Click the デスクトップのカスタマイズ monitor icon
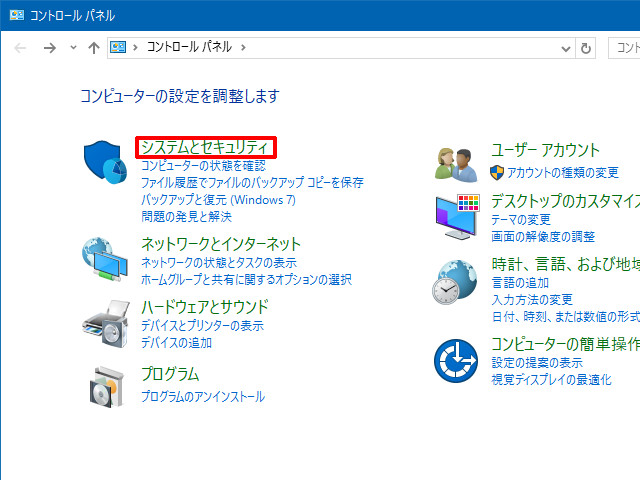This screenshot has height=480, width=640. [x=457, y=217]
